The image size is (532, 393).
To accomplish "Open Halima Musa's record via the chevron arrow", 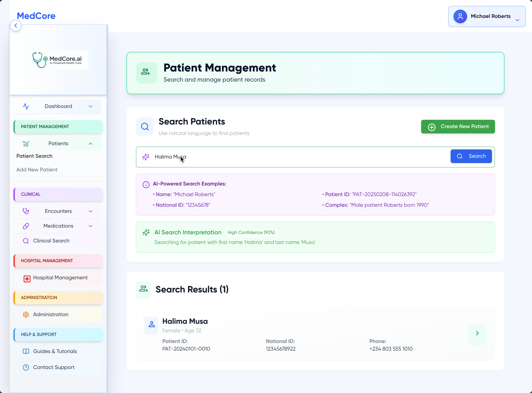I will coord(477,334).
